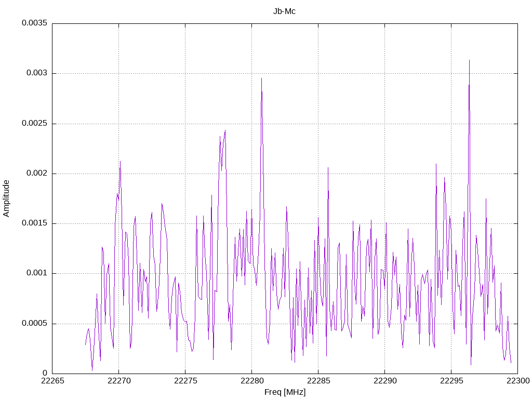Click y-axis tick label 0.003

pyautogui.click(x=37, y=73)
